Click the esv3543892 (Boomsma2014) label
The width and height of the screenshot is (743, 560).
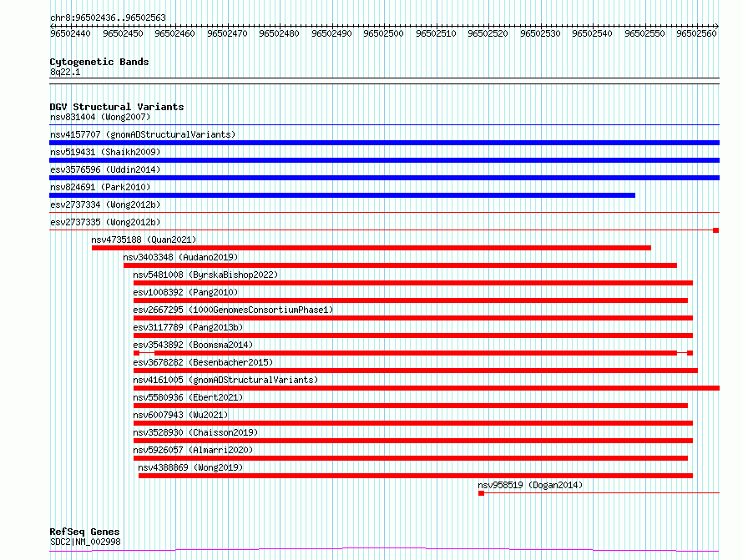[193, 345]
